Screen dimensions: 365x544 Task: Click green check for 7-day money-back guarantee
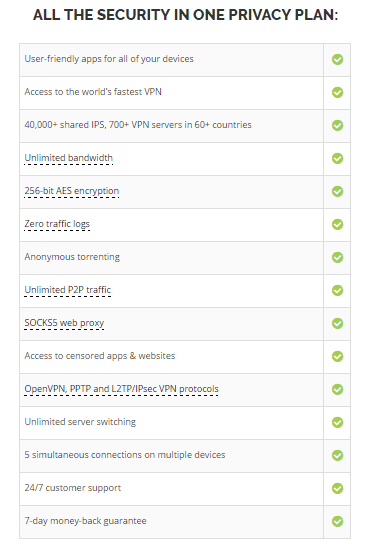tap(337, 521)
